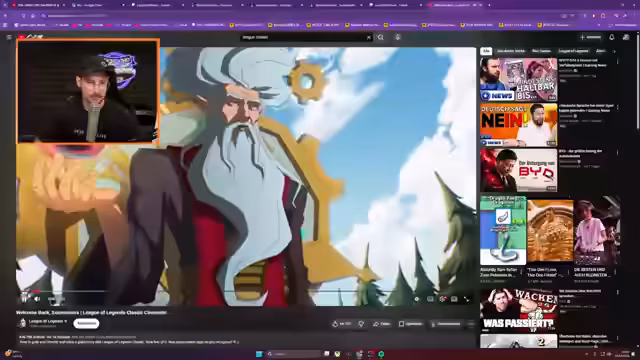Open the YouTube hamburger guide menu
The height and width of the screenshot is (360, 640).
9,37
